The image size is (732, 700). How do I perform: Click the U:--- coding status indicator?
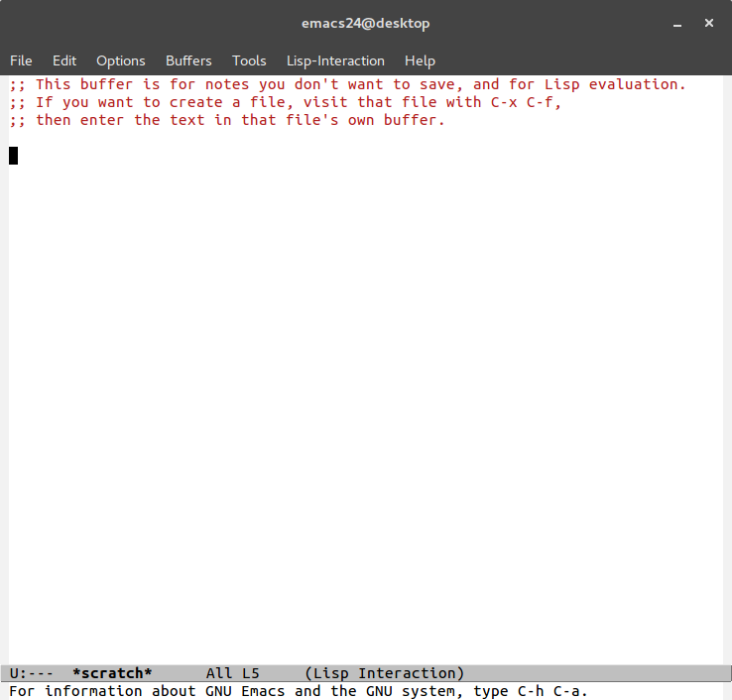pos(32,673)
